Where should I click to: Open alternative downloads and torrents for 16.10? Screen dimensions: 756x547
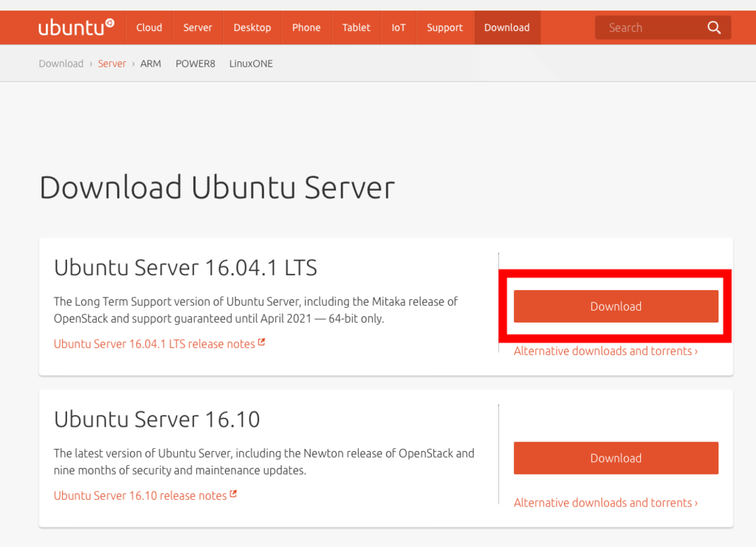[605, 503]
